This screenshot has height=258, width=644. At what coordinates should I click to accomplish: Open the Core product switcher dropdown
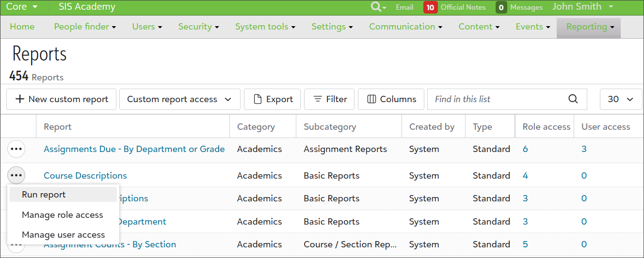pos(22,7)
